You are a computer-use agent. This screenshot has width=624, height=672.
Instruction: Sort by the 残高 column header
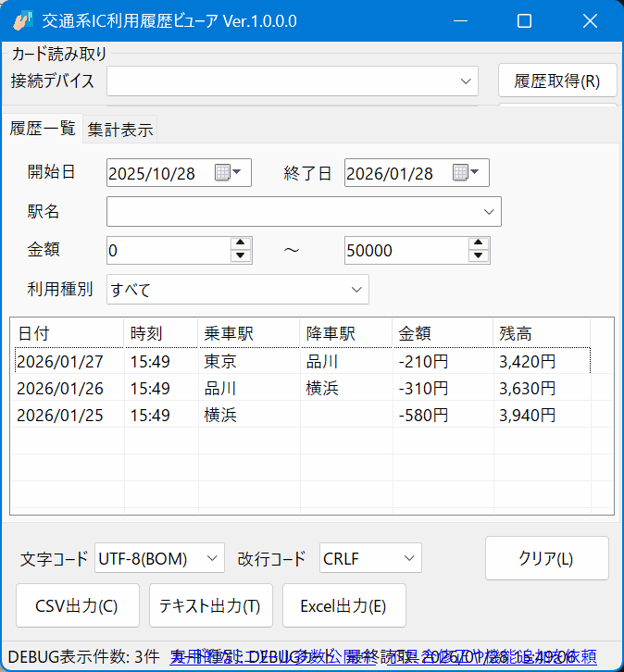(x=543, y=333)
